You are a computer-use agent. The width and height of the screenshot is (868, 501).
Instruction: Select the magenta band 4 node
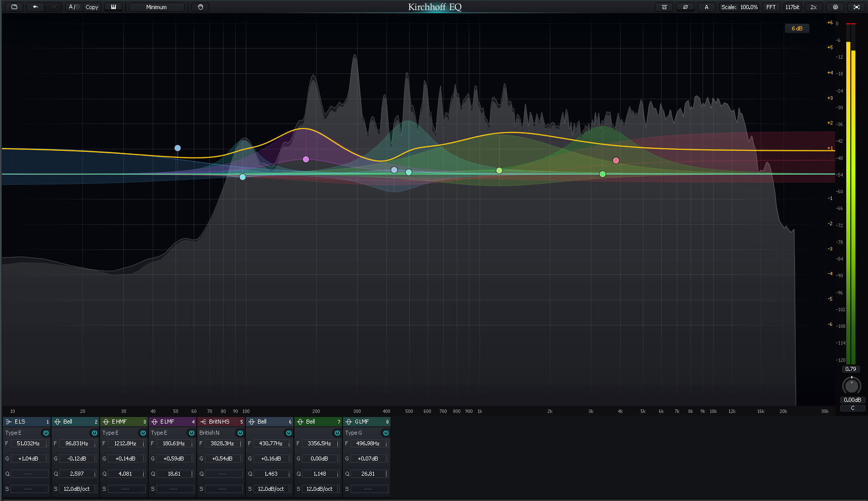coord(306,159)
